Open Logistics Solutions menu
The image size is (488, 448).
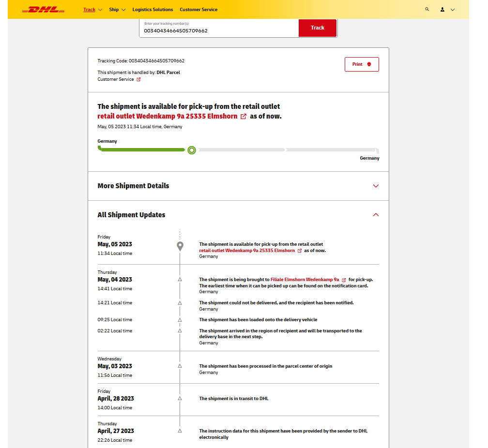click(152, 10)
